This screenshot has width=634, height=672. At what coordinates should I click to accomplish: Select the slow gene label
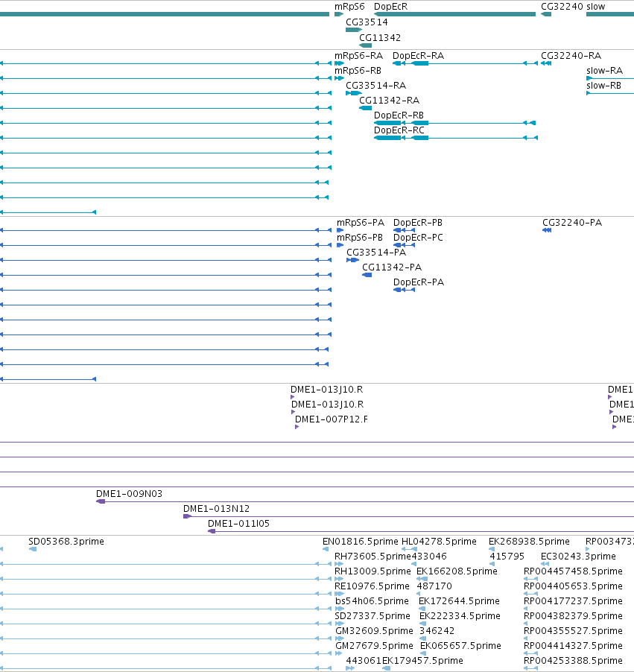point(595,7)
